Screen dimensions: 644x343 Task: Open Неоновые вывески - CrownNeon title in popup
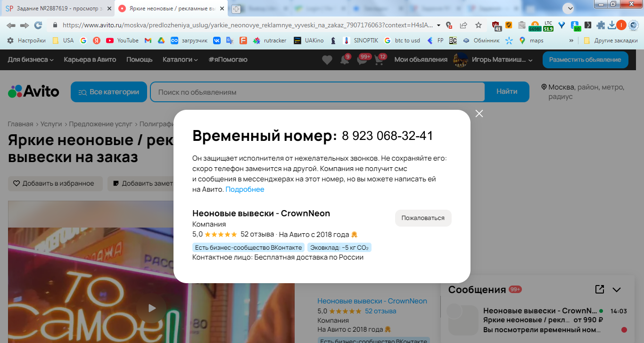[x=261, y=213]
